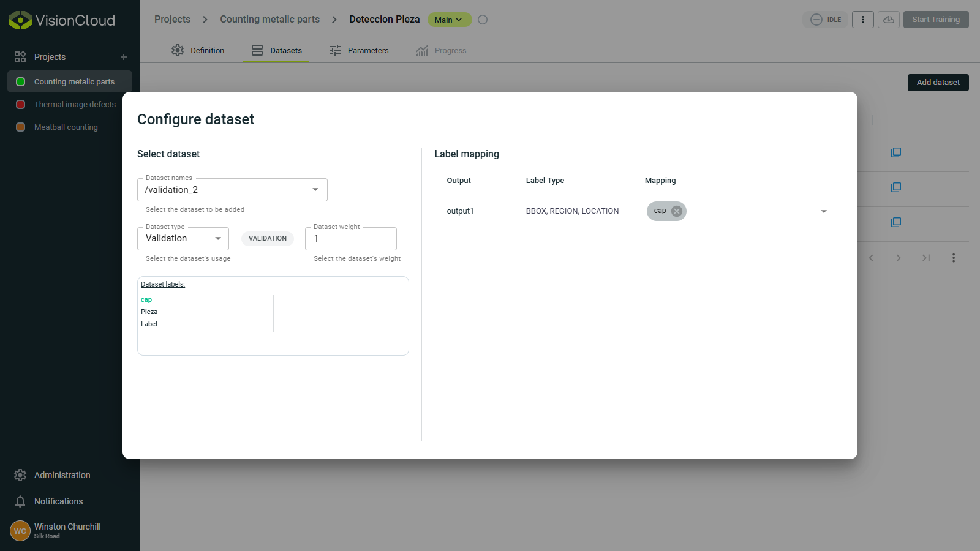Remove the cap chip from the mapping field

[676, 211]
